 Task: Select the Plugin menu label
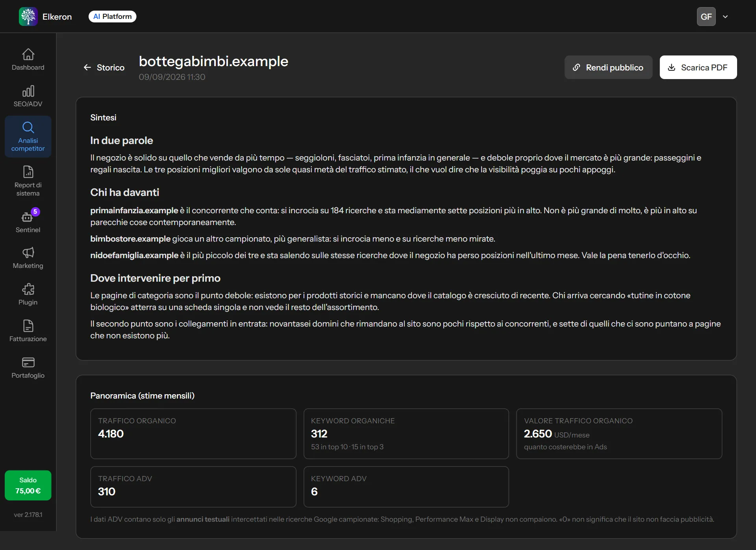pyautogui.click(x=28, y=302)
